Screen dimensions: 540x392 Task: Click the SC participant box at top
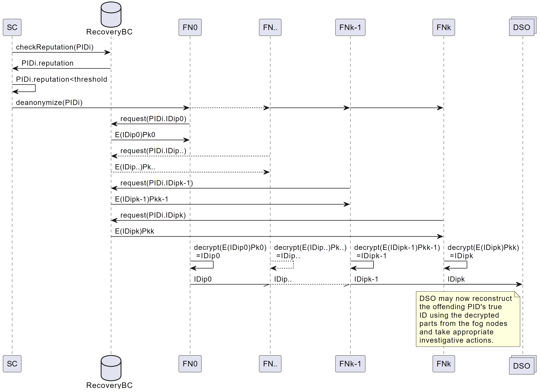click(12, 27)
